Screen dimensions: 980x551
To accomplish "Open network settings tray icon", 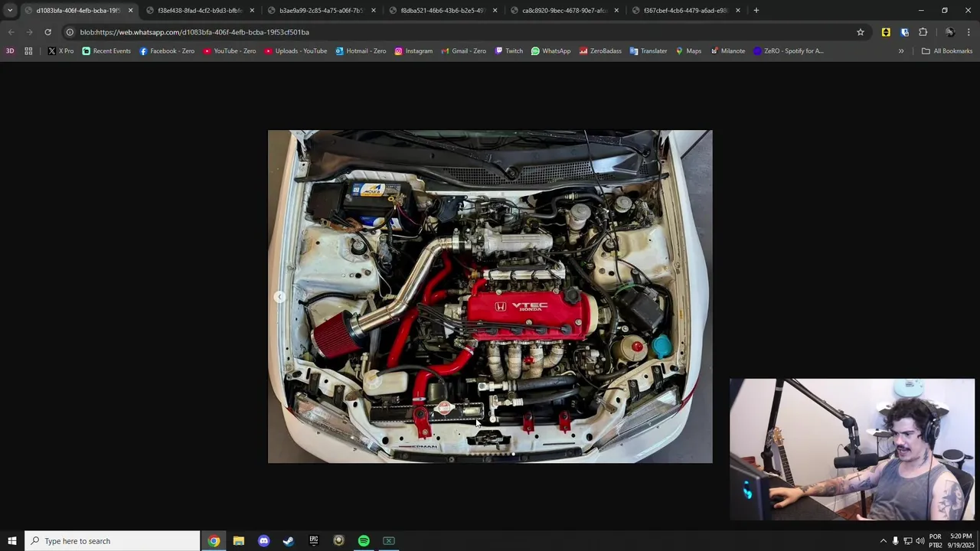I will (907, 541).
